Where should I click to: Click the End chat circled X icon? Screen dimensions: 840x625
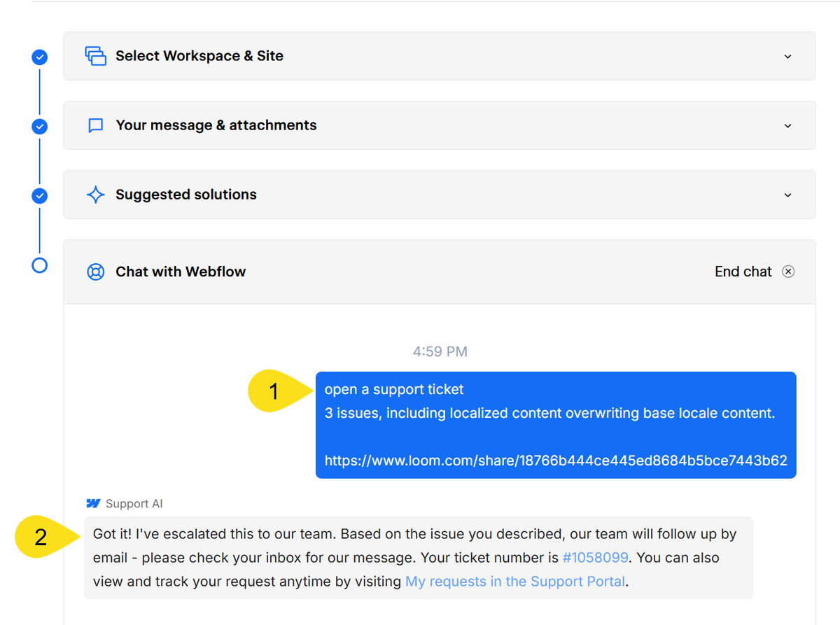tap(788, 272)
